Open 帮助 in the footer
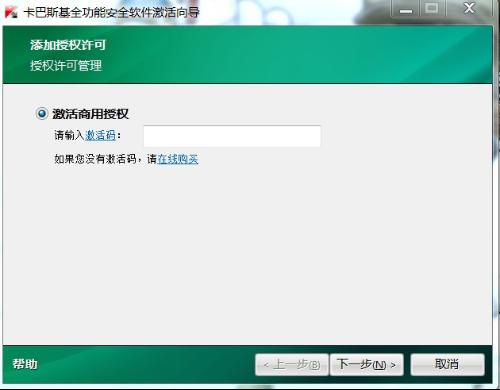The width and height of the screenshot is (500, 390). coord(25,364)
